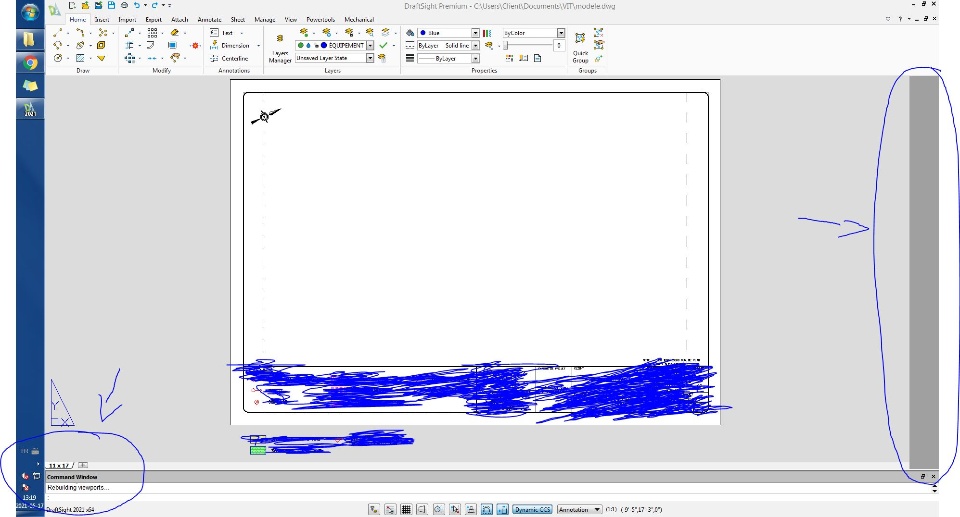This screenshot has height=517, width=960.
Task: Toggle Ortho mode in status bar
Action: tap(422, 509)
